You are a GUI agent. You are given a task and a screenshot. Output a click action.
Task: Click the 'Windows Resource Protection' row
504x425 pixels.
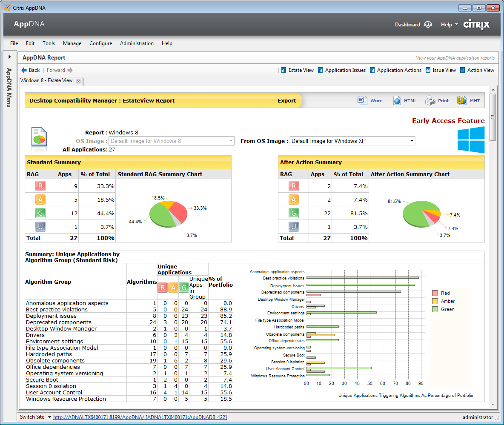pos(129,399)
